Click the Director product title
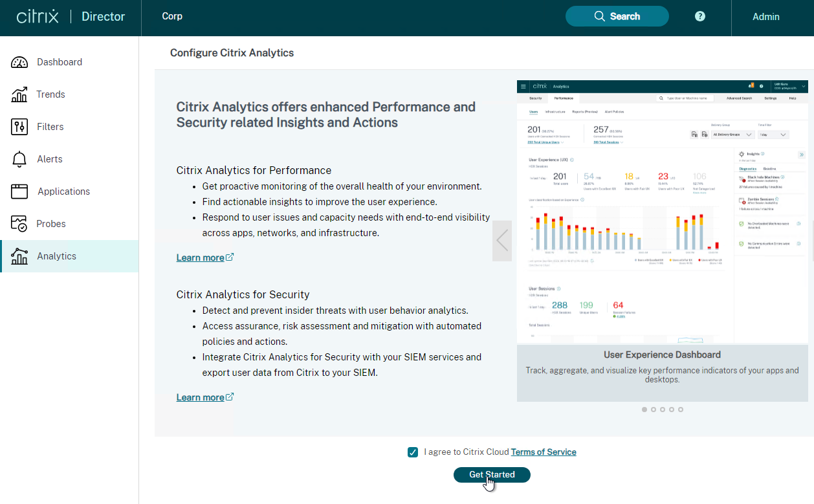 [x=104, y=17]
